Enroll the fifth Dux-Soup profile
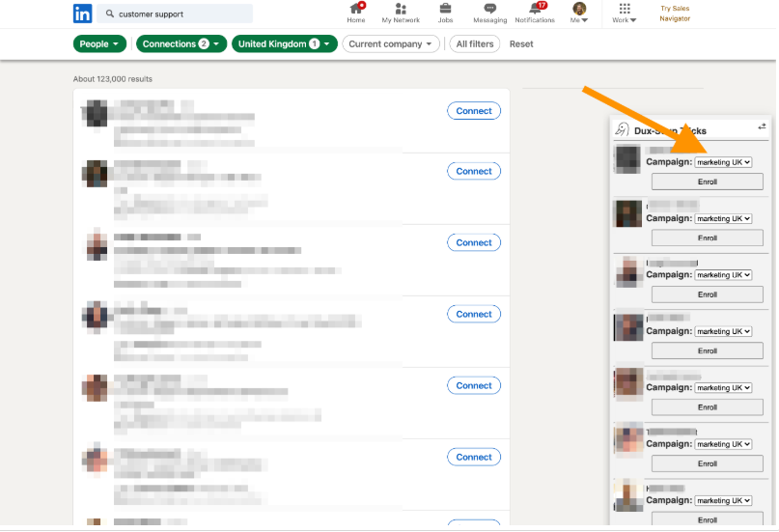Screen dimensions: 779x532 (x=708, y=407)
